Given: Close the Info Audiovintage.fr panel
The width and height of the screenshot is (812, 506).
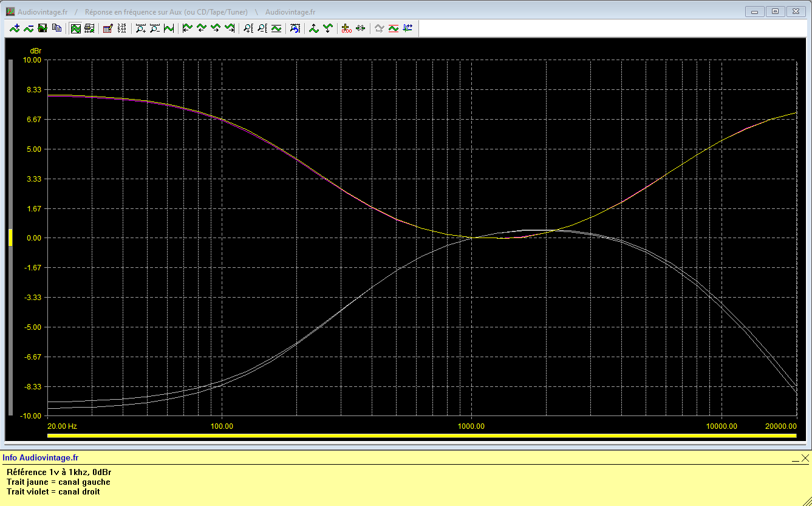Looking at the screenshot, I should tap(805, 458).
